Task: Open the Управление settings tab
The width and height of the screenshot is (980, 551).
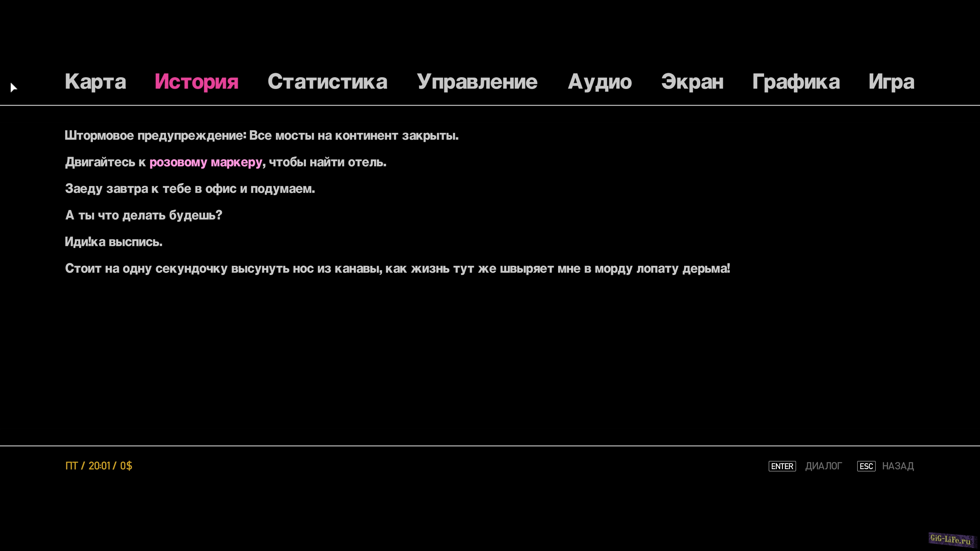Action: pos(477,81)
